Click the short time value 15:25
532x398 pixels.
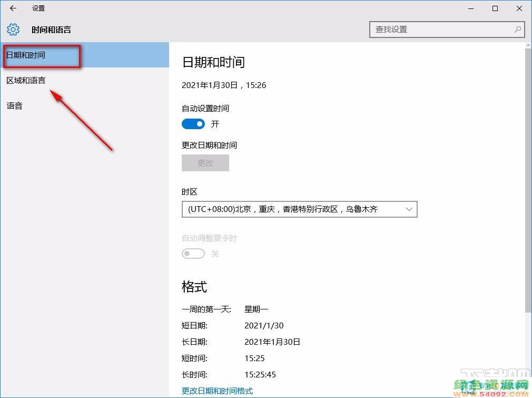point(254,358)
